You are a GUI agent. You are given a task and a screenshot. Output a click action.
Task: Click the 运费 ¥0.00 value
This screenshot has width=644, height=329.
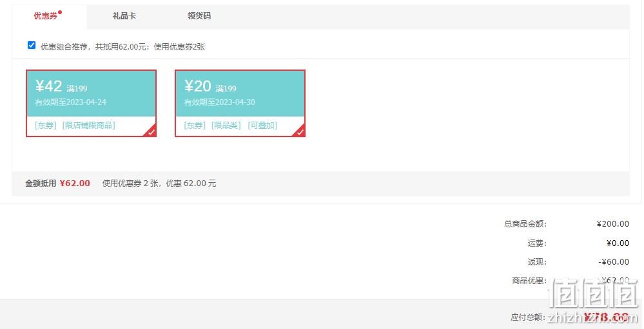[618, 243]
